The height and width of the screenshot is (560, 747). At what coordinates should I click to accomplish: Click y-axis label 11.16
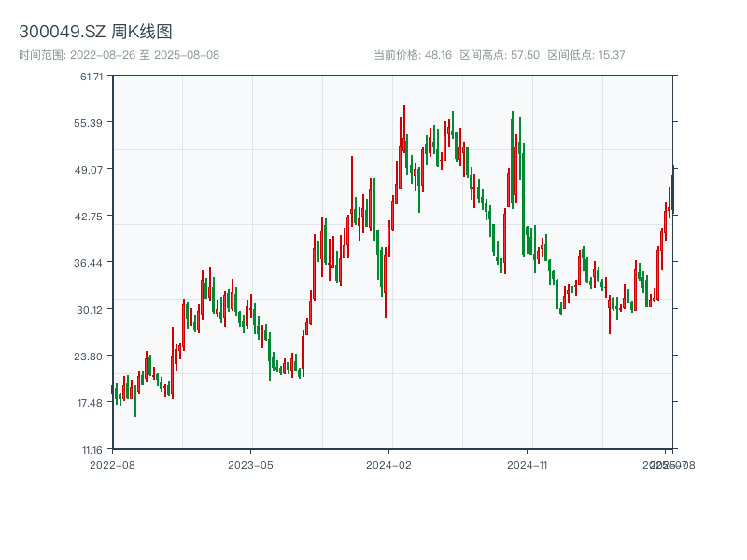click(92, 450)
